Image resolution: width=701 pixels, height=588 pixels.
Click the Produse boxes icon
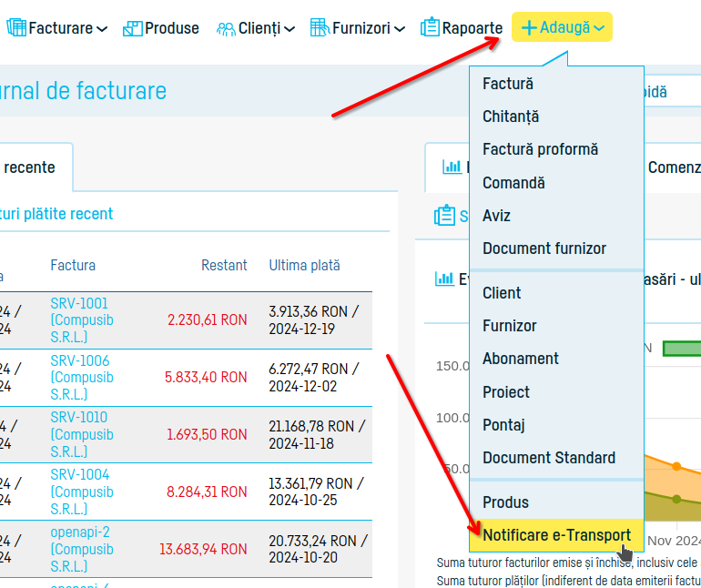[132, 28]
